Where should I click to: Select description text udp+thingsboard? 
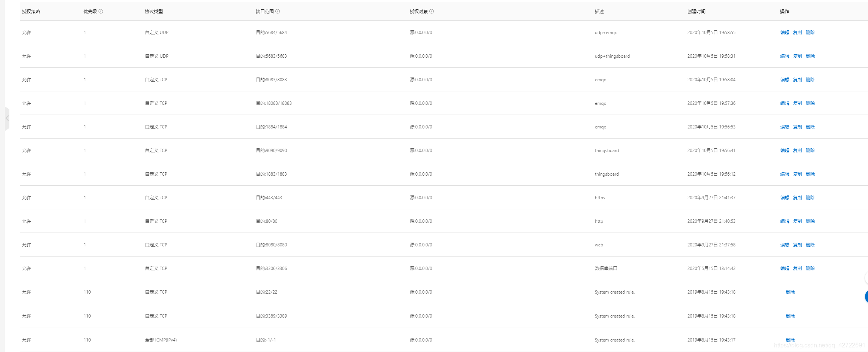612,56
